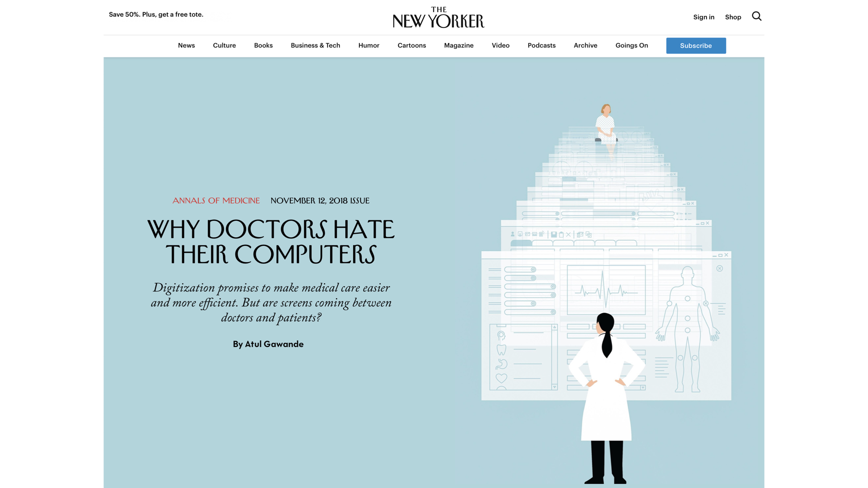Image resolution: width=868 pixels, height=488 pixels.
Task: Click author name Atul Gawande
Action: (x=274, y=344)
